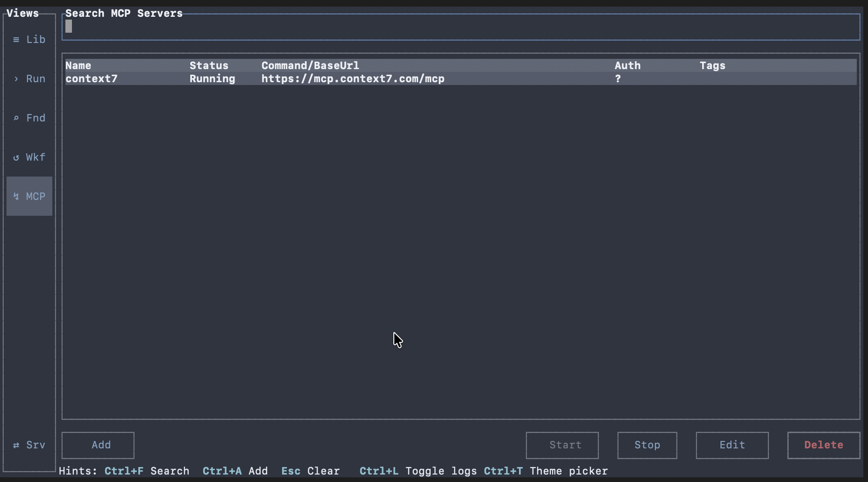Image resolution: width=868 pixels, height=482 pixels.
Task: Click the Start button
Action: click(562, 445)
